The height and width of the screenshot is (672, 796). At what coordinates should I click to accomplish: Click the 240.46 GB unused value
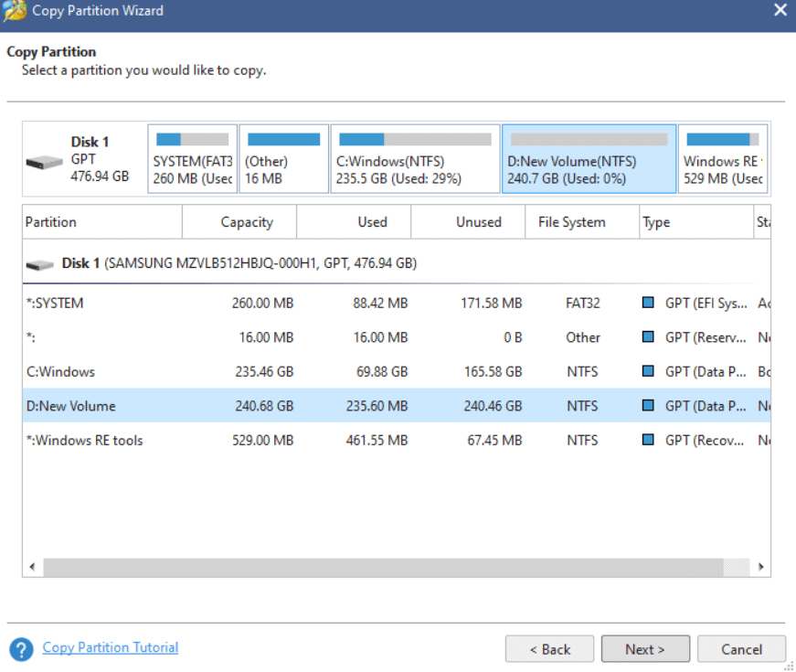coord(493,406)
